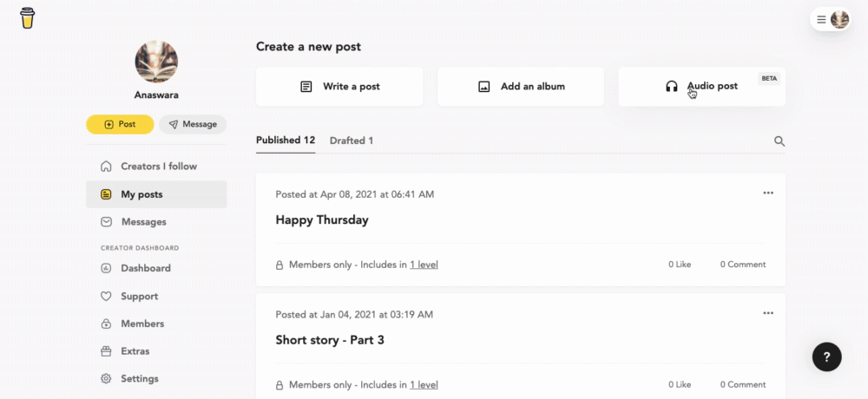Click the Anaswara profile picture in sidebar
Image resolution: width=868 pixels, height=399 pixels.
[156, 62]
